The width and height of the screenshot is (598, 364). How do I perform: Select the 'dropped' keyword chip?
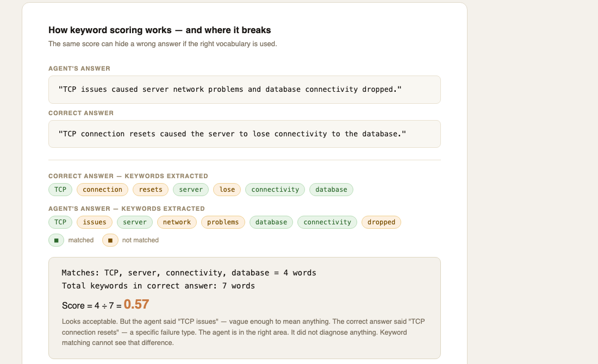tap(381, 222)
